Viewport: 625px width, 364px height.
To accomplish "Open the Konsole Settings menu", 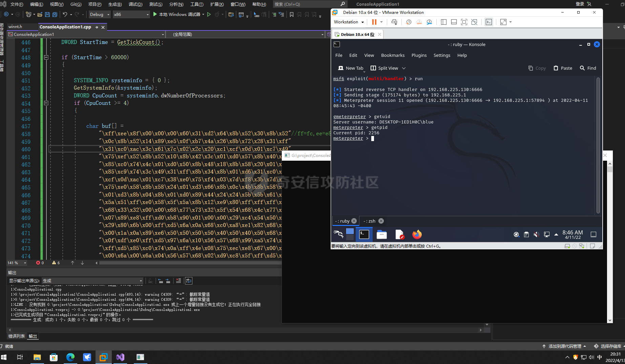I will click(x=442, y=55).
